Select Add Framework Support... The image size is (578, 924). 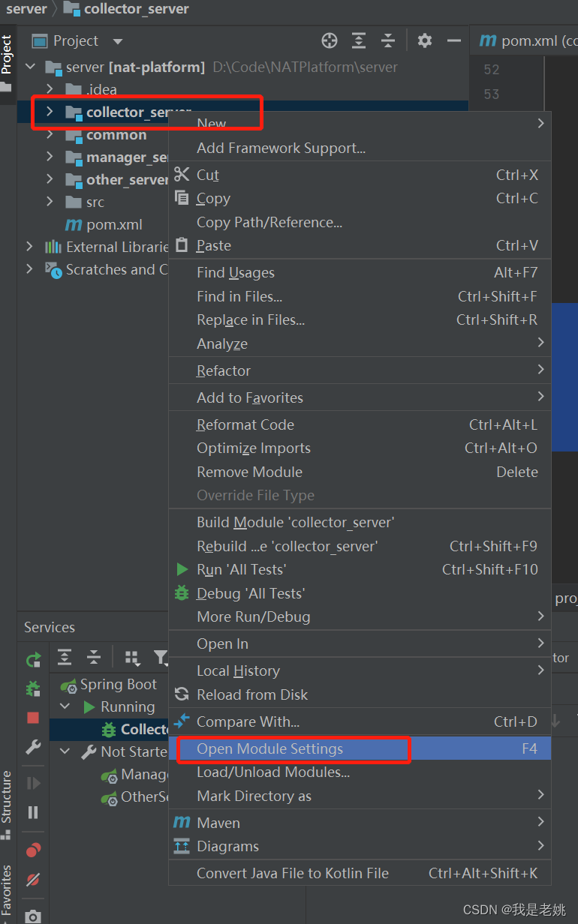360,148
